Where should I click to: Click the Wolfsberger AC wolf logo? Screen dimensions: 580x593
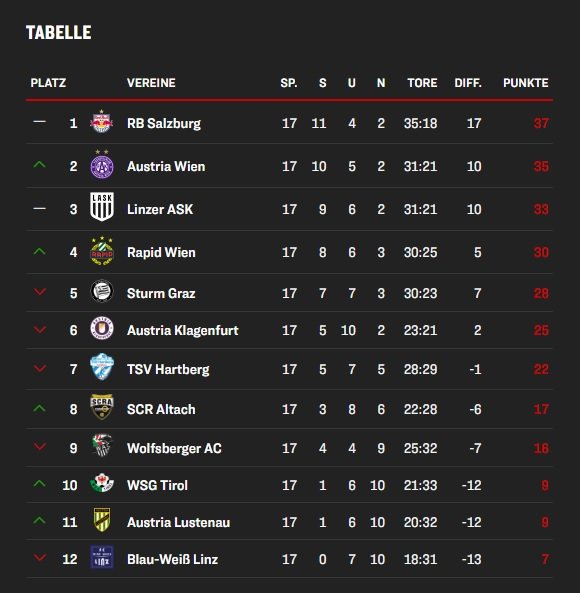click(102, 446)
